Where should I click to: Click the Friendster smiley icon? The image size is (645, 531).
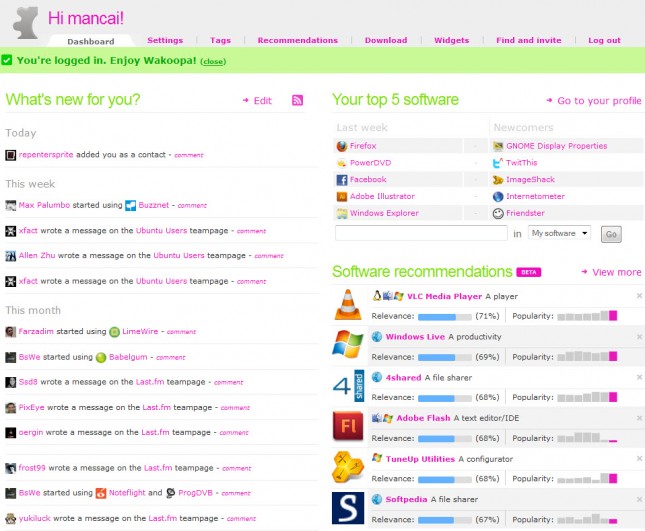coord(498,213)
